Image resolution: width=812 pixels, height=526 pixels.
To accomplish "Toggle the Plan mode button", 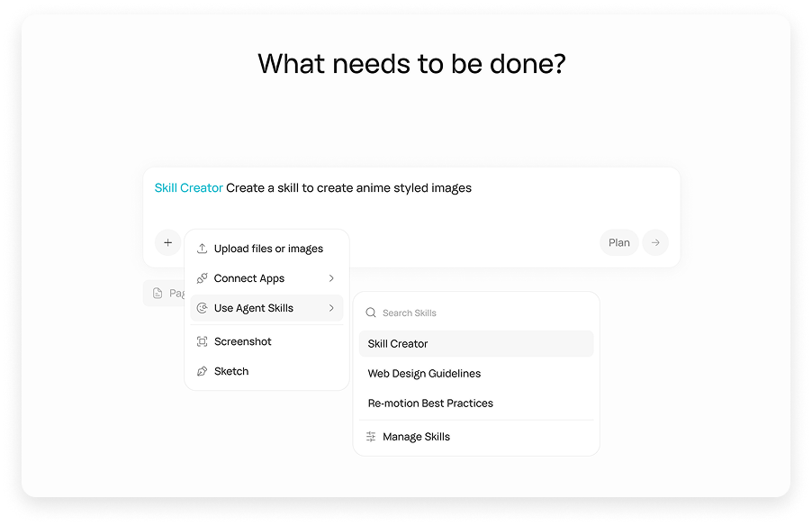I will [618, 242].
